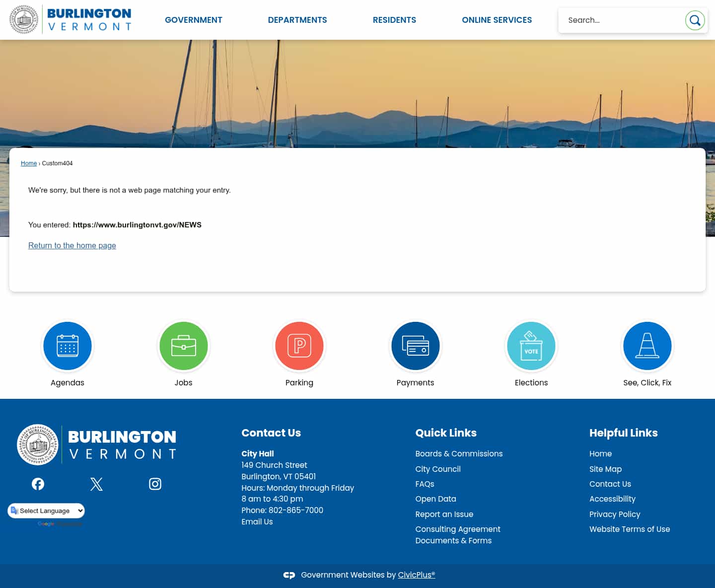The image size is (715, 588).
Task: Click the Parking icon
Action: tap(299, 346)
